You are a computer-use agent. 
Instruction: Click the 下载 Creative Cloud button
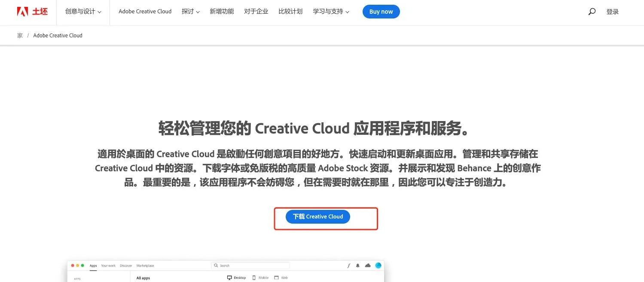pyautogui.click(x=318, y=217)
